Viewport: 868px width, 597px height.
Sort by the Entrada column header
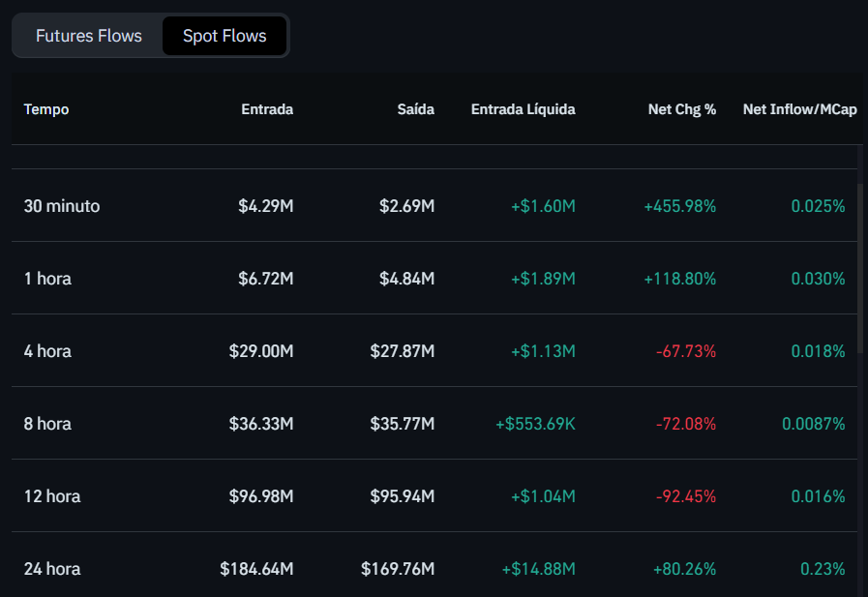(267, 109)
